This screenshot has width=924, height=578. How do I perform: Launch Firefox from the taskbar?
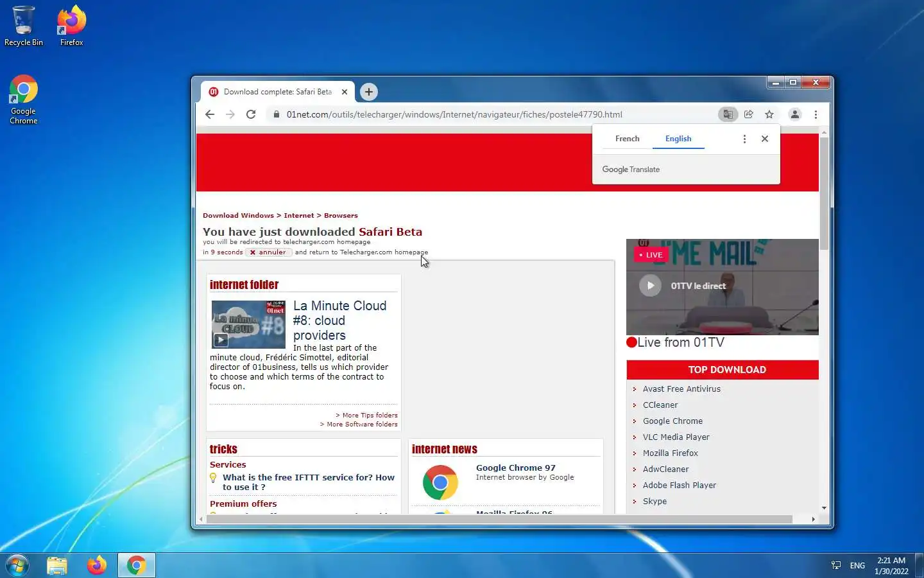click(x=97, y=565)
